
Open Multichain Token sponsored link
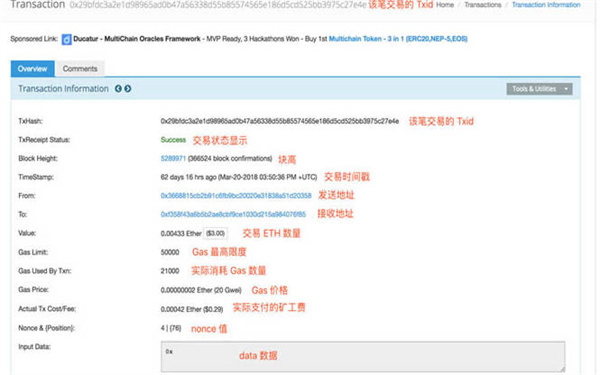coord(398,39)
